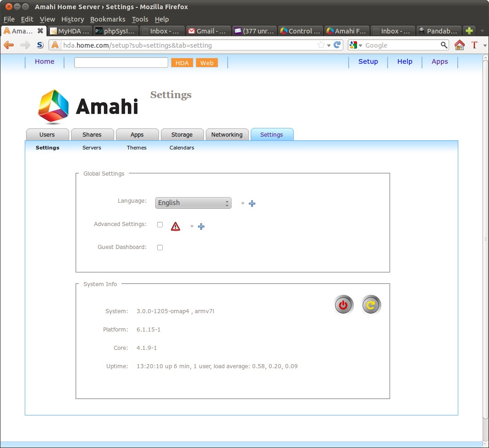Open the Tools menu

pos(140,19)
